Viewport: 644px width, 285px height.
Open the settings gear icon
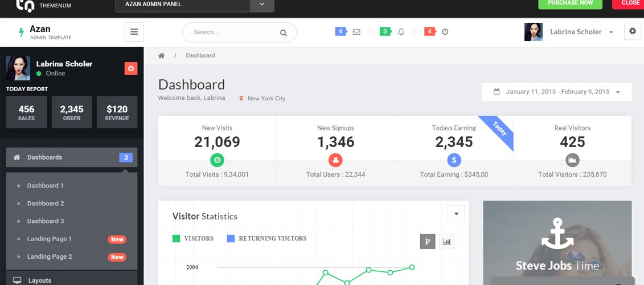click(x=632, y=32)
